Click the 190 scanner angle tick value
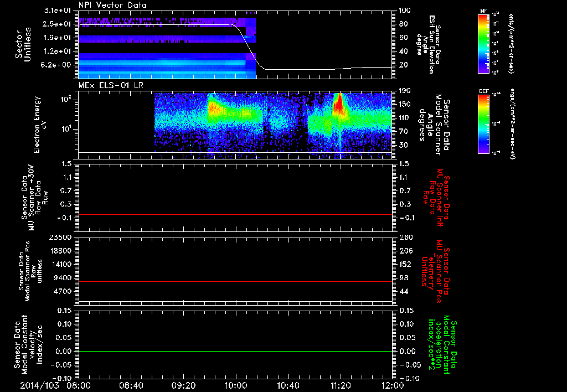Screen dimensions: 567x392 [405, 91]
